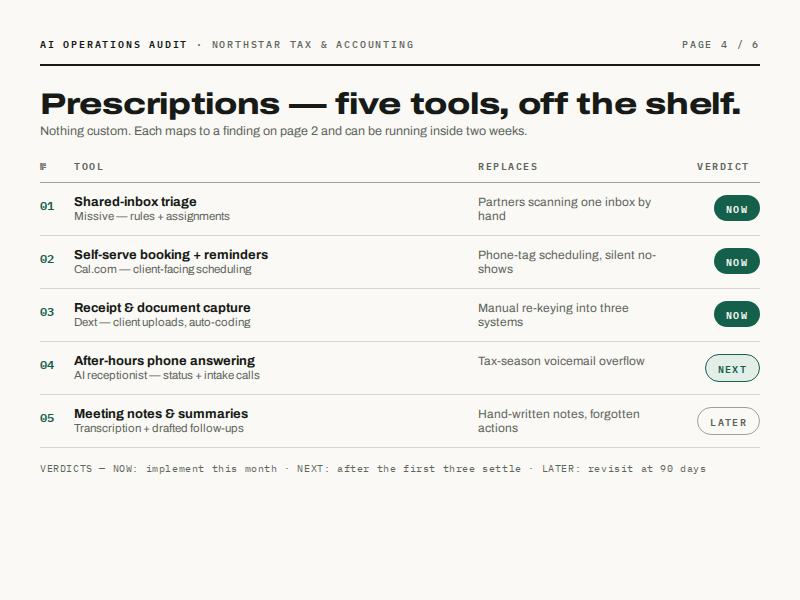The width and height of the screenshot is (800, 600).
Task: Click the NOW verdict for Shared-inbox triage
Action: (737, 209)
